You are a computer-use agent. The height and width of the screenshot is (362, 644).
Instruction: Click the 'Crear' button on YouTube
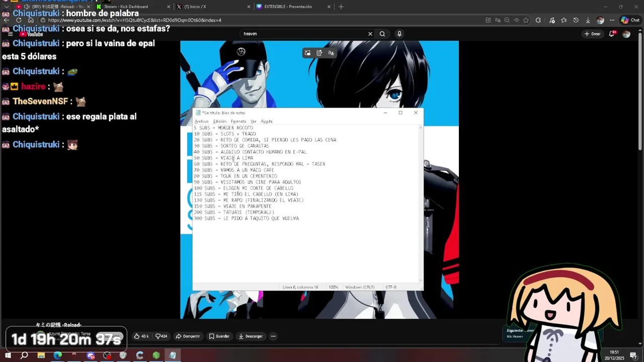point(593,34)
